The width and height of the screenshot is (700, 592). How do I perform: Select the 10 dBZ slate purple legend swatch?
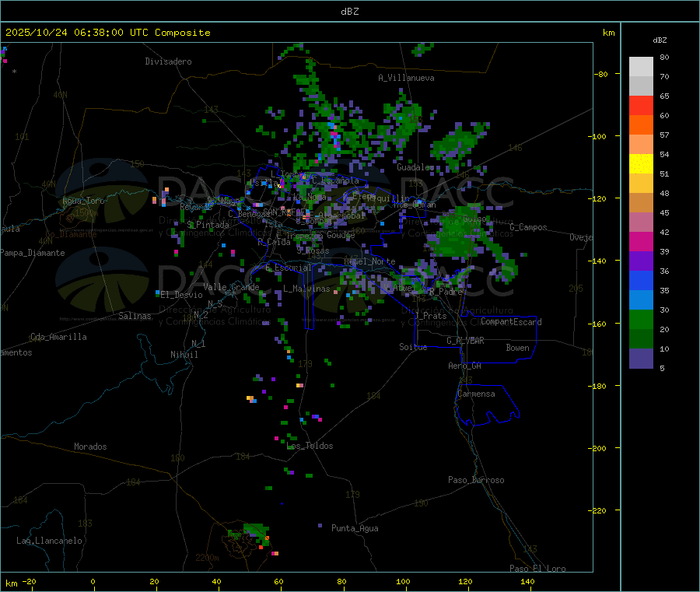641,359
